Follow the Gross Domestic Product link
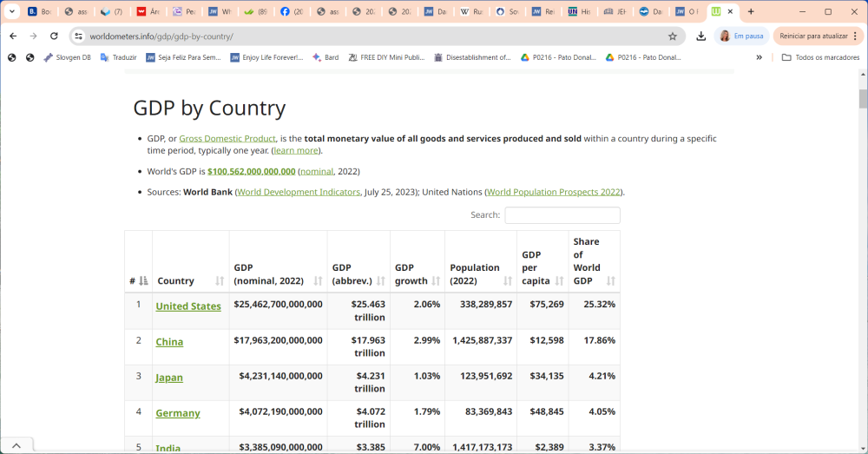 [227, 139]
